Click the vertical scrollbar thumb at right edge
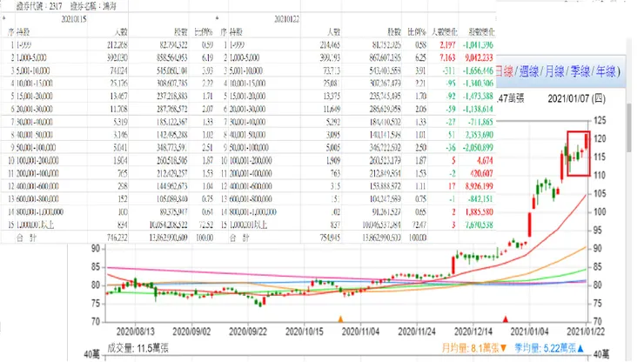Screen dimensions: 644x362 [x=629, y=128]
